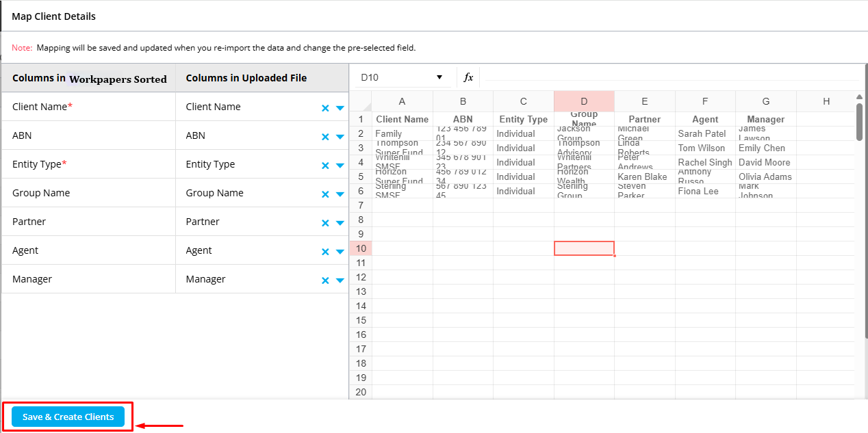Select row 10 header
This screenshot has width=868, height=433.
[x=361, y=248]
